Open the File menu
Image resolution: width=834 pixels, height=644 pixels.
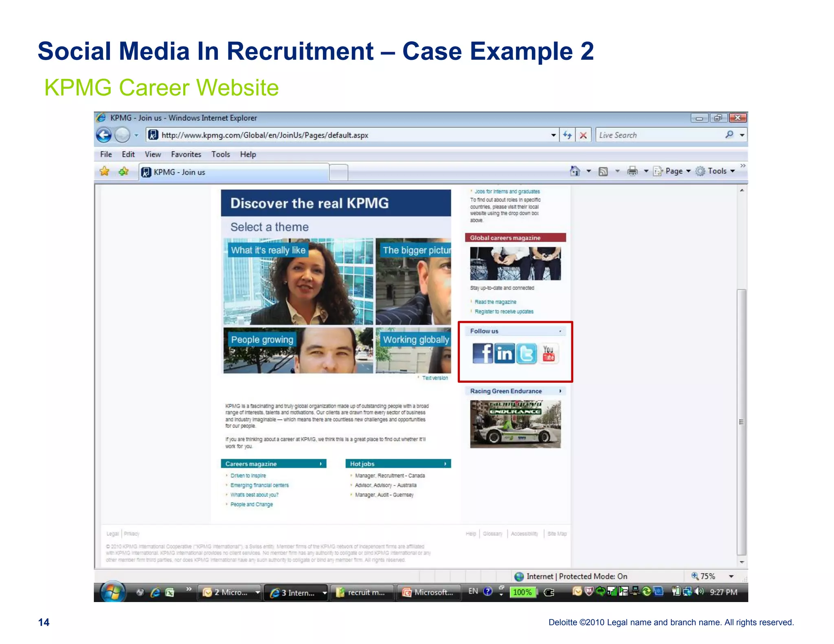click(106, 154)
